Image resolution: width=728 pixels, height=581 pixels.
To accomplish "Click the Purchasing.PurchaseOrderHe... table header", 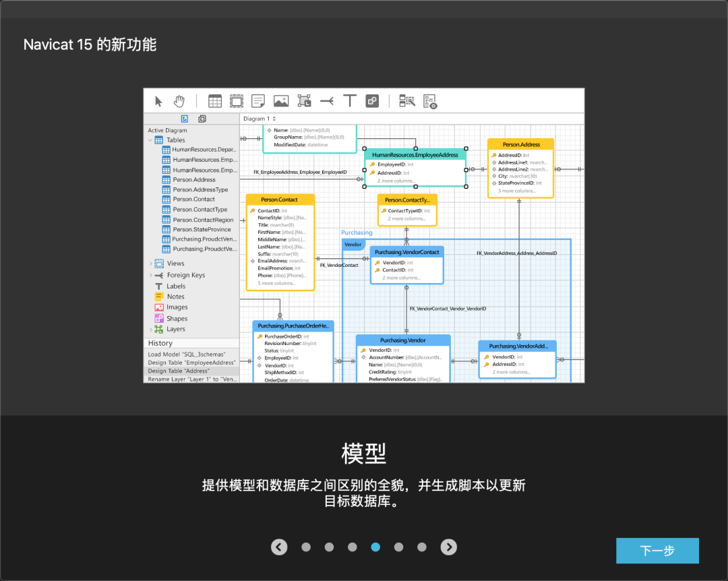I will point(293,326).
